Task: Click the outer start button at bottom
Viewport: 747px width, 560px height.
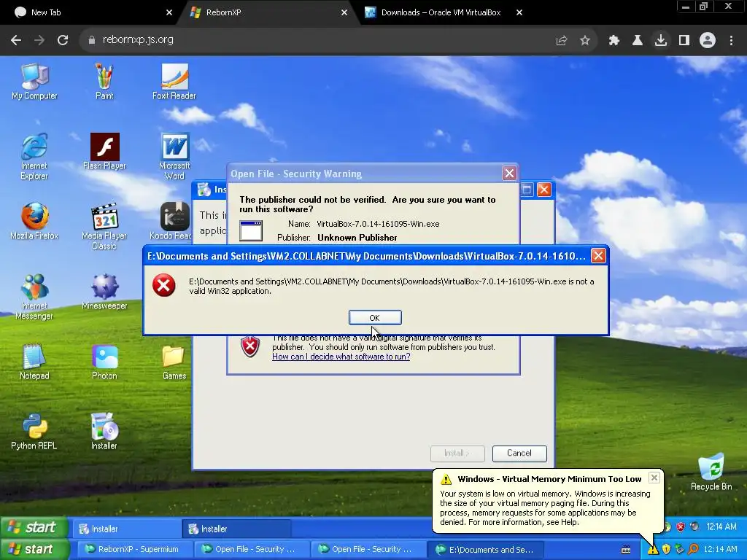Action: coord(34,550)
